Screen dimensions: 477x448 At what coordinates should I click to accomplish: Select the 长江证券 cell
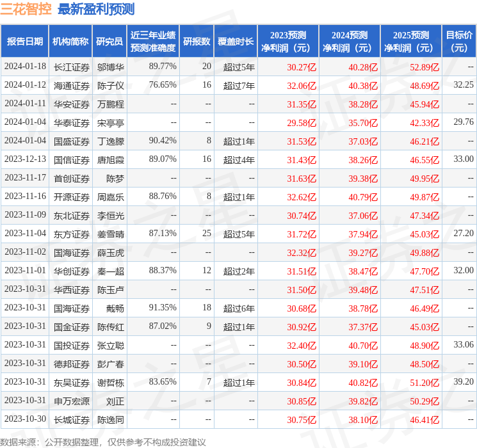click(x=72, y=67)
